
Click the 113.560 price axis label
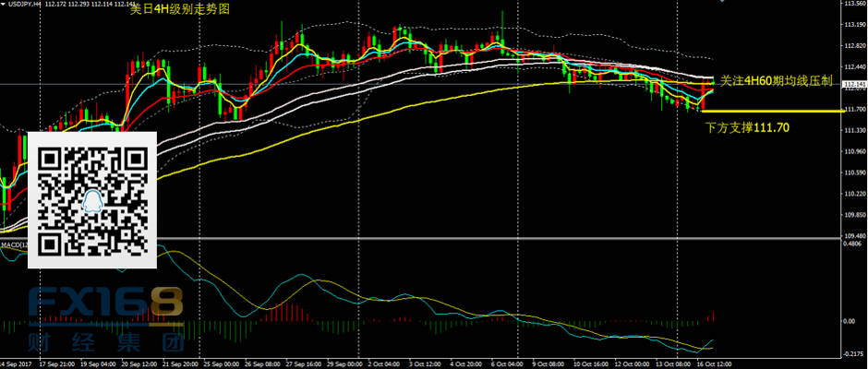(x=853, y=5)
